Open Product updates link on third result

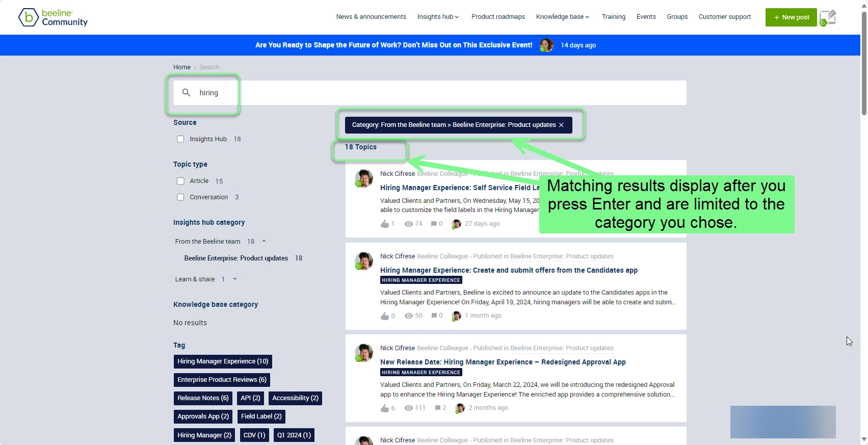click(x=562, y=348)
